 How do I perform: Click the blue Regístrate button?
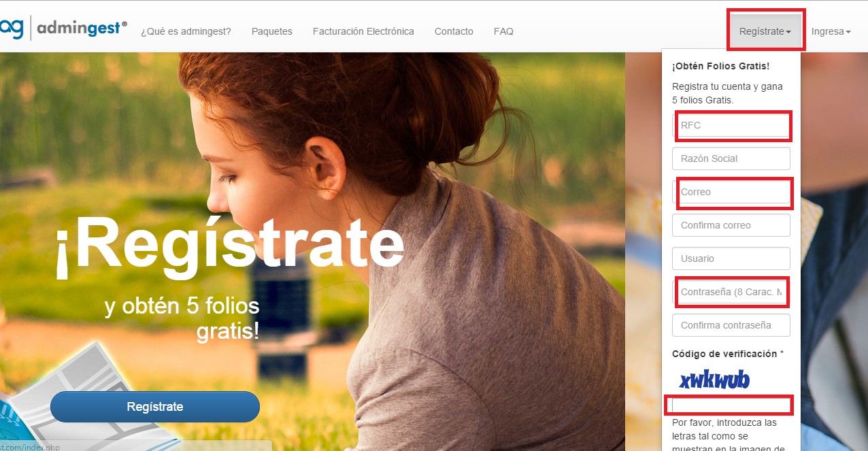(x=155, y=407)
